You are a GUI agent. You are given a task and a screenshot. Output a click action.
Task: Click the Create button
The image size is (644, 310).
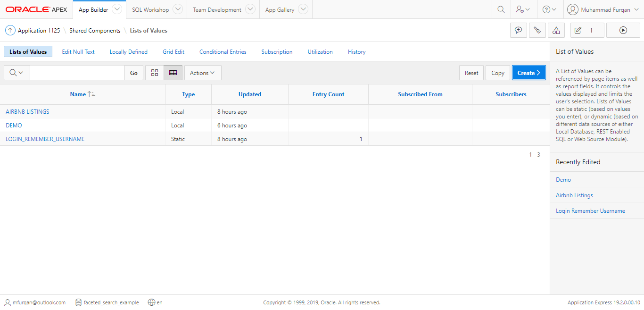(528, 73)
